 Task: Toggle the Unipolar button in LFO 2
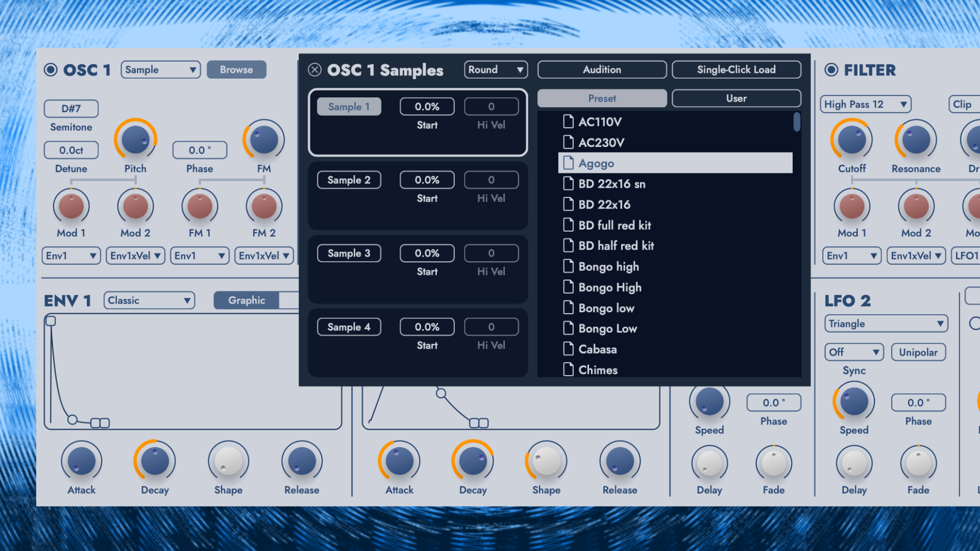(918, 352)
